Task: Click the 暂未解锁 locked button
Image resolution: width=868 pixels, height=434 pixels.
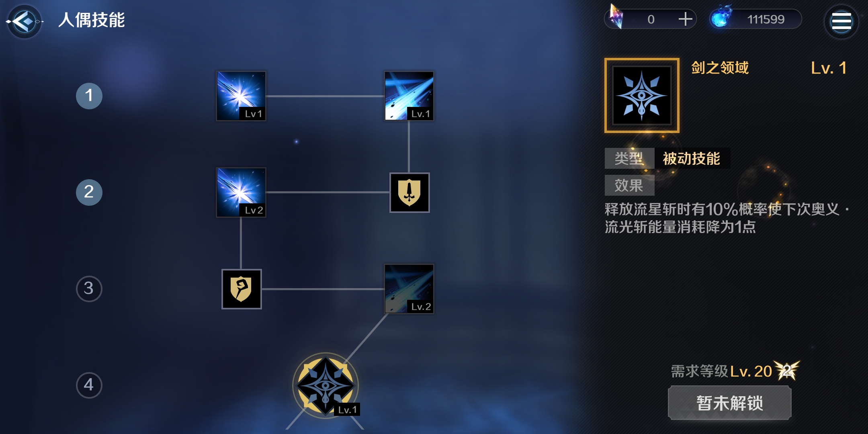Action: click(x=730, y=403)
